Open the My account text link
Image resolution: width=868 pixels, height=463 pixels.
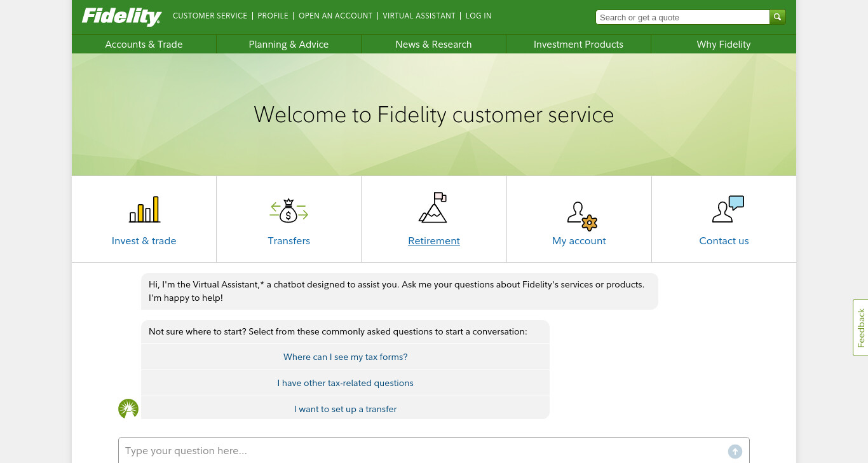[x=579, y=241]
